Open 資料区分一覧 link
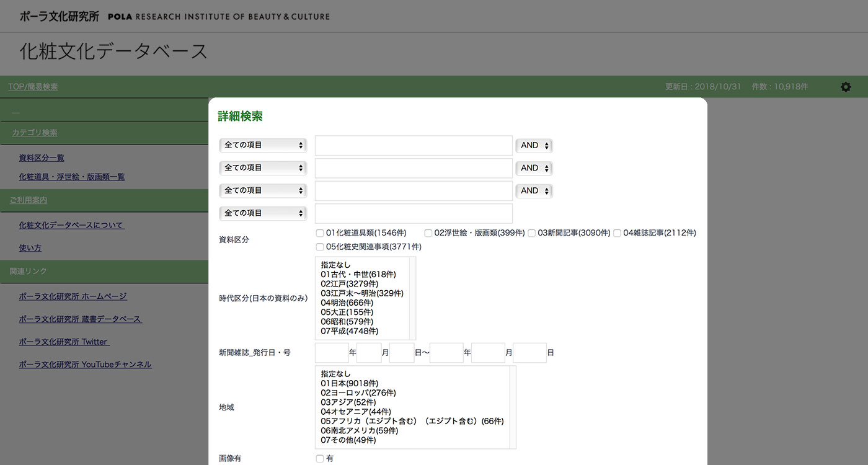 pyautogui.click(x=42, y=158)
